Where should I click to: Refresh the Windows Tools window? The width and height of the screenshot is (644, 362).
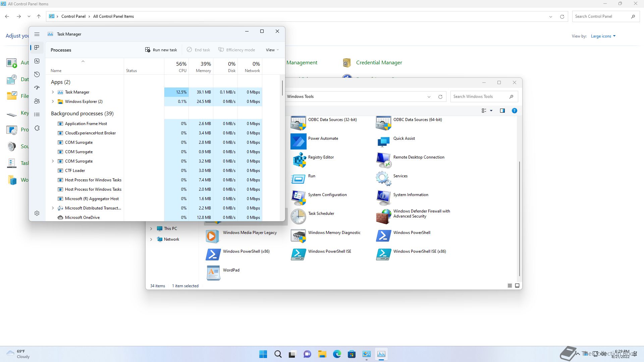(x=440, y=97)
